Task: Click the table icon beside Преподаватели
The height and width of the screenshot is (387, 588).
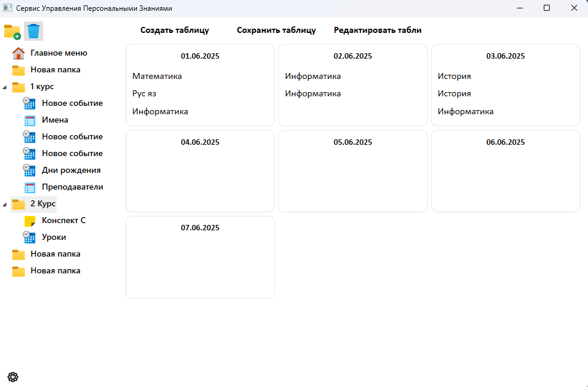Action: pyautogui.click(x=30, y=187)
